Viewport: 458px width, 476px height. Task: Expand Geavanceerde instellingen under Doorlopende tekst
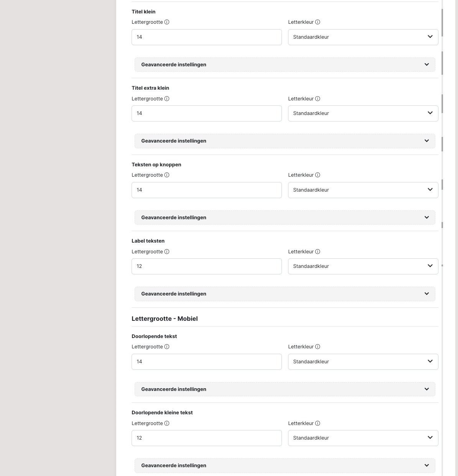point(285,389)
